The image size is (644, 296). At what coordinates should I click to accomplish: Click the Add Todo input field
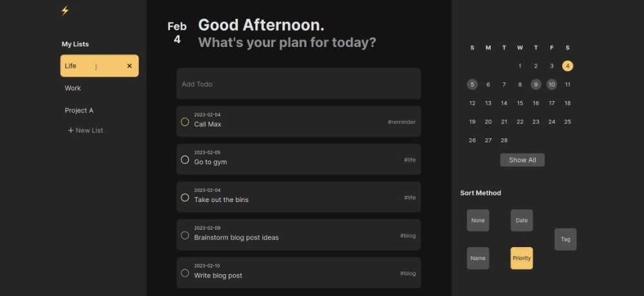coord(298,84)
